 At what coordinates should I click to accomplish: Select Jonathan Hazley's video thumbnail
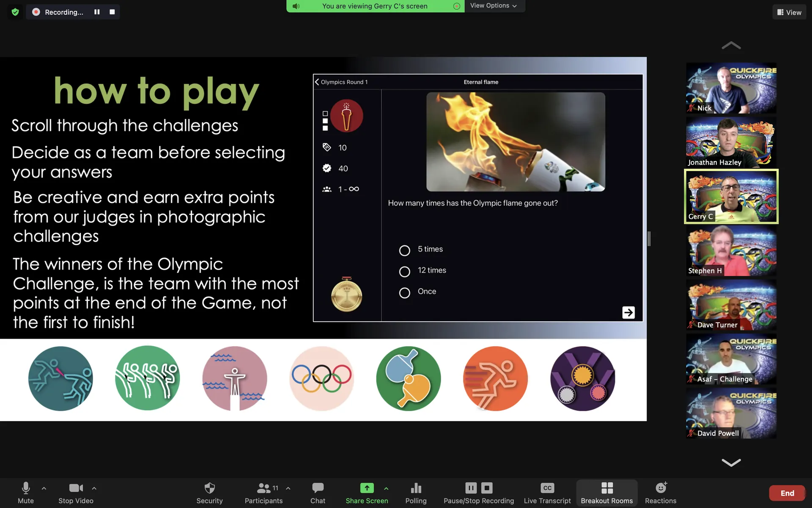(x=731, y=142)
